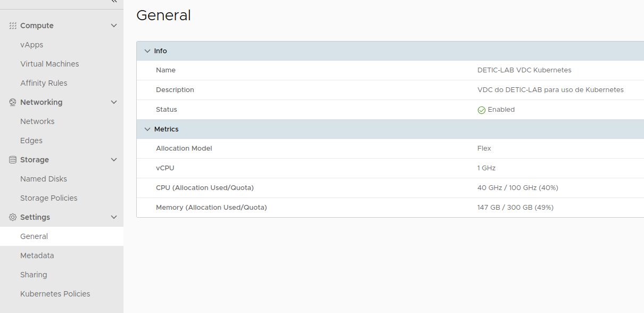Click the green Enabled status checkmark icon
Image resolution: width=644 pixels, height=313 pixels.
[x=481, y=110]
